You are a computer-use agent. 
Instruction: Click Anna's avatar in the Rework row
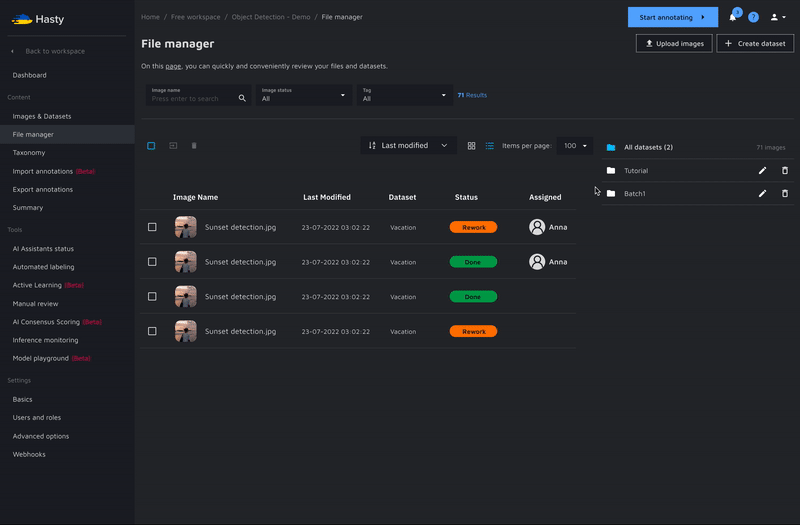click(x=537, y=227)
